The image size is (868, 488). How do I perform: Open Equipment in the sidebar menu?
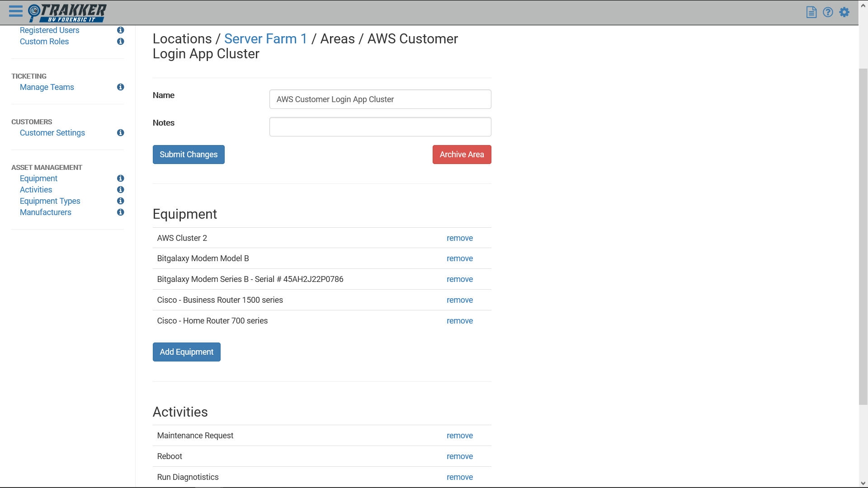pos(38,178)
